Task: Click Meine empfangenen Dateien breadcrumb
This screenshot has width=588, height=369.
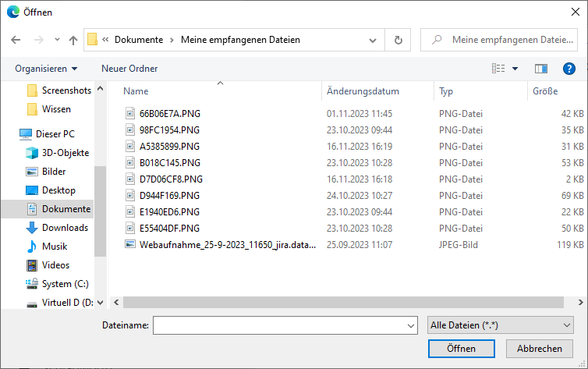Action: coord(240,40)
